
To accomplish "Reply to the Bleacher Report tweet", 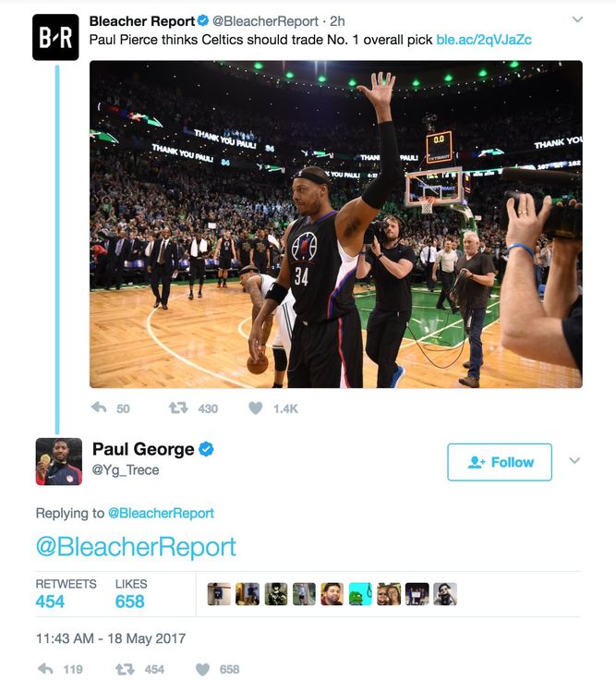I will pyautogui.click(x=99, y=407).
